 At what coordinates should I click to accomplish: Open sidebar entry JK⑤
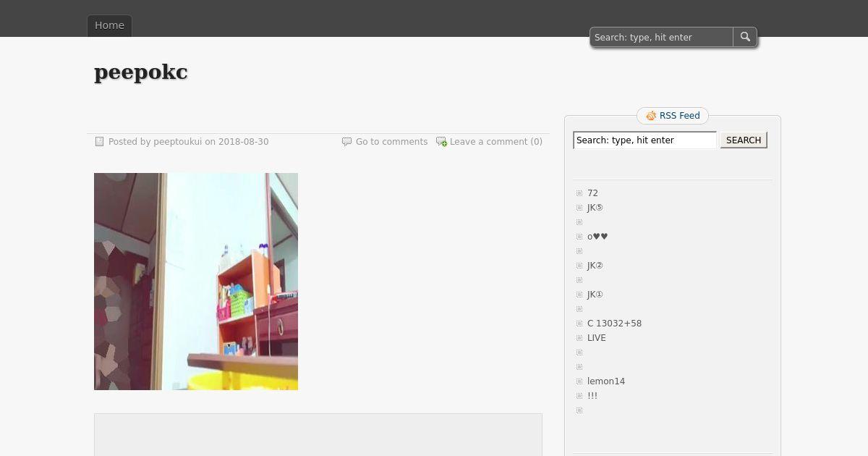click(x=595, y=208)
